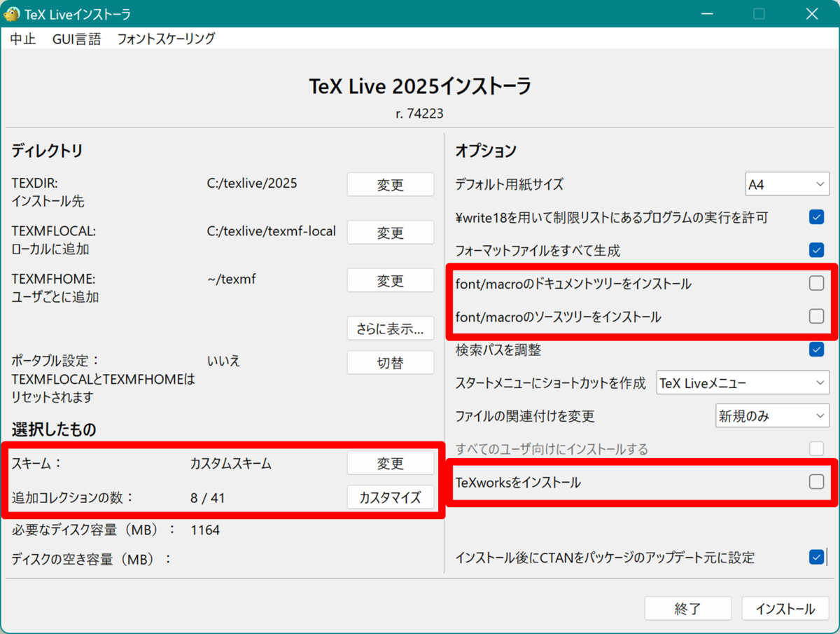The height and width of the screenshot is (634, 840).
Task: Open the TeX Liveメニュー shortcut dropdown
Action: pos(743,383)
